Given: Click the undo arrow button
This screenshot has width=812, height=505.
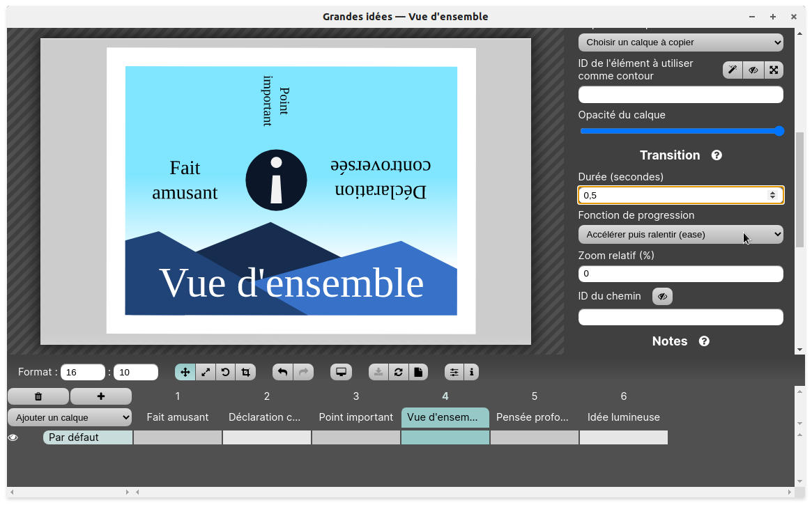Looking at the screenshot, I should click(282, 373).
